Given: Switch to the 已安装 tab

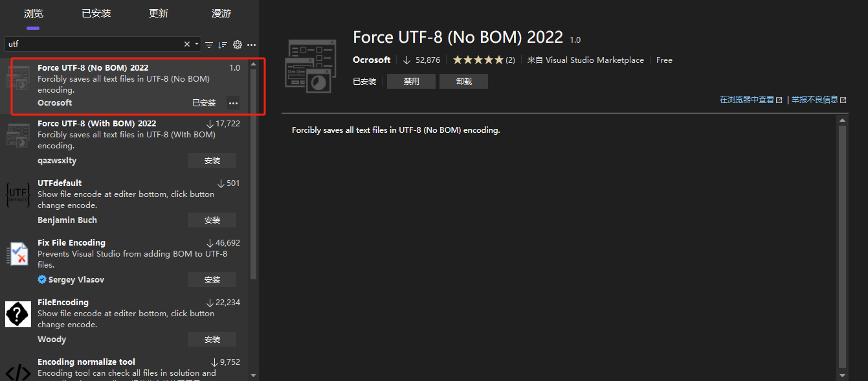Looking at the screenshot, I should coord(96,14).
